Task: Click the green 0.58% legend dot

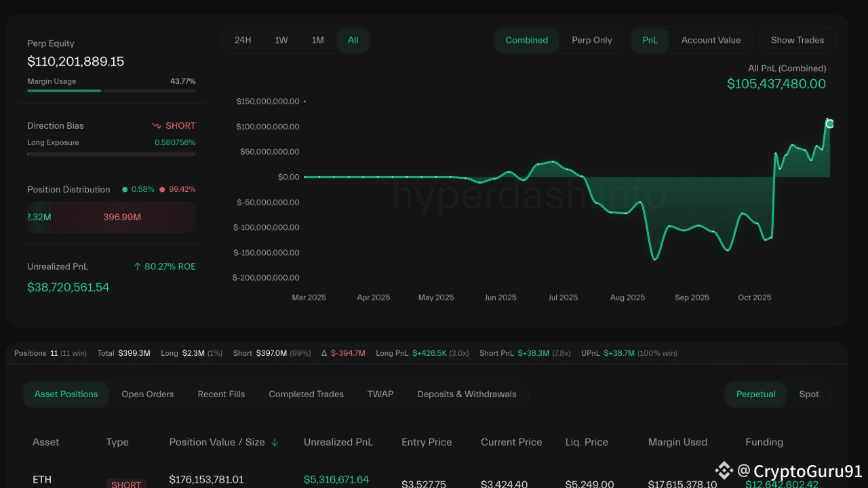Action: click(125, 190)
